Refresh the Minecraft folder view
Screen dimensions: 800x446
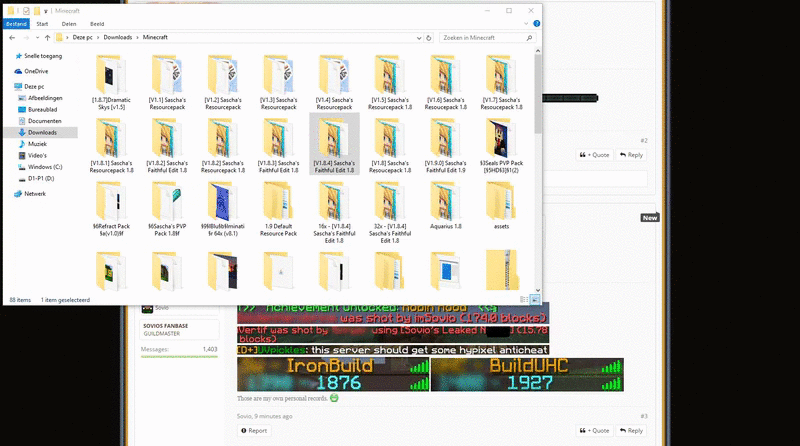pos(429,38)
